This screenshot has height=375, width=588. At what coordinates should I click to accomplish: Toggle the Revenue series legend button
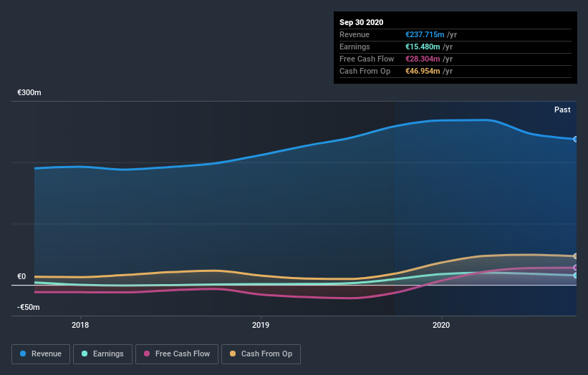(x=41, y=354)
